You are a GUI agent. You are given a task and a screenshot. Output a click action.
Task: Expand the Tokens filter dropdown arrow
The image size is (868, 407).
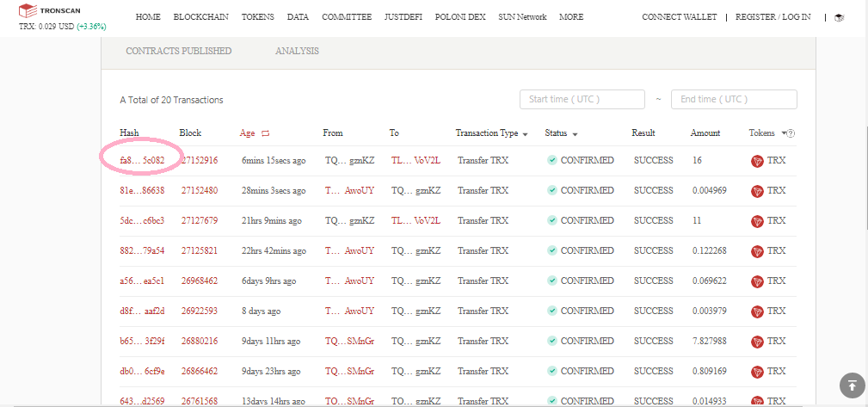coord(784,133)
